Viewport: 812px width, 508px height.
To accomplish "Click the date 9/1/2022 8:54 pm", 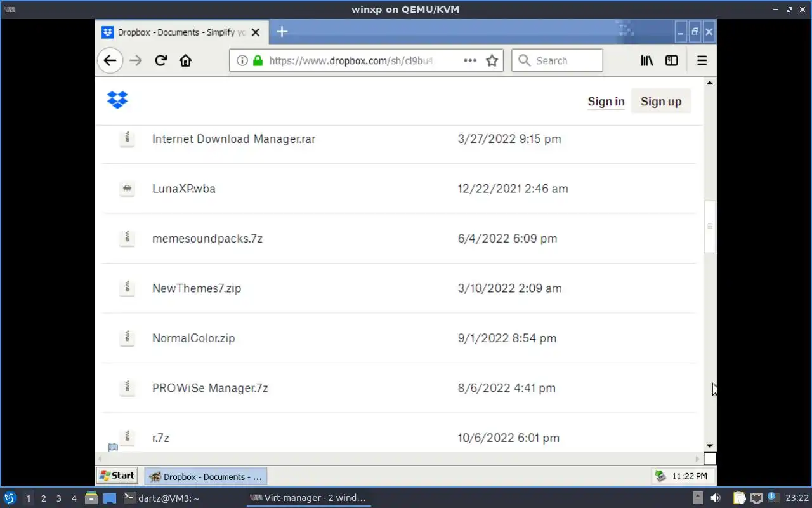I will (507, 338).
